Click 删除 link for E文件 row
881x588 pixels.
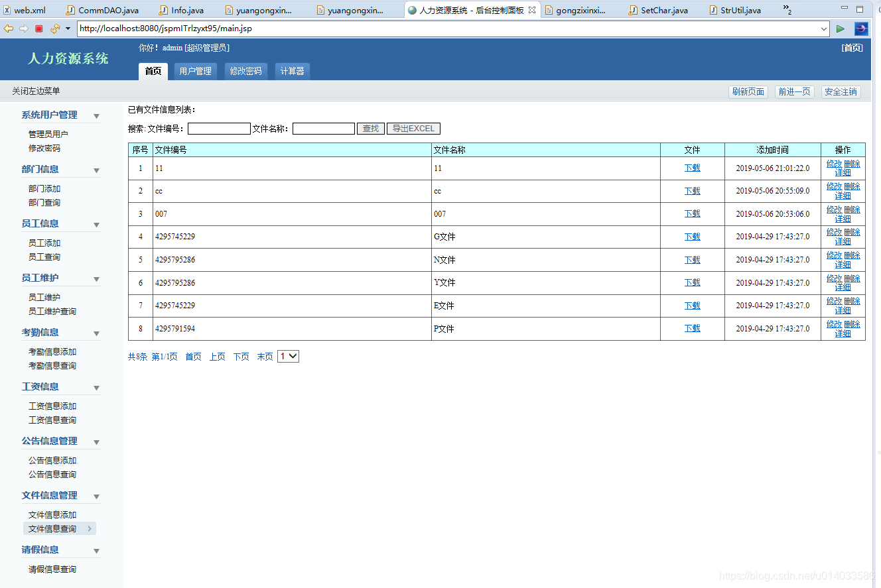(x=852, y=301)
